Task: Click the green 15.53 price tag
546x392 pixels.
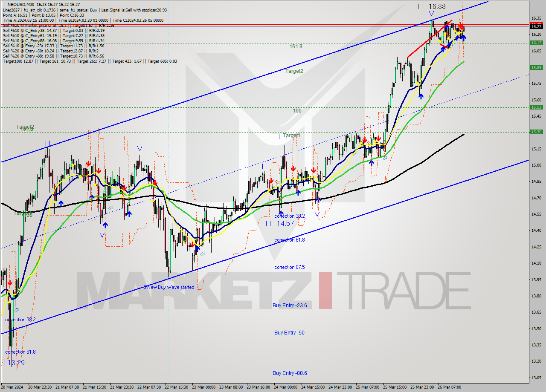Action: coord(536,107)
